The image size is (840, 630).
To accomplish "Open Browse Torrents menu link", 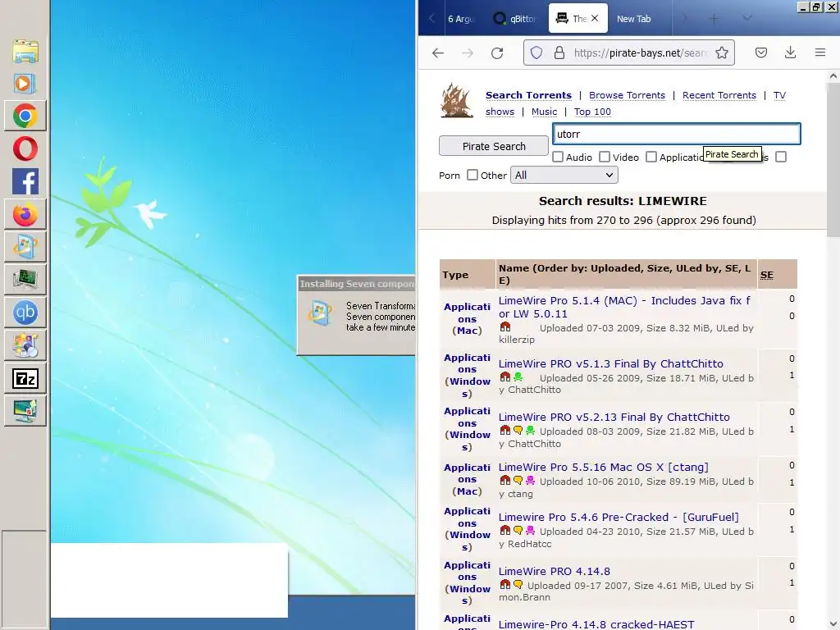I will tap(627, 95).
